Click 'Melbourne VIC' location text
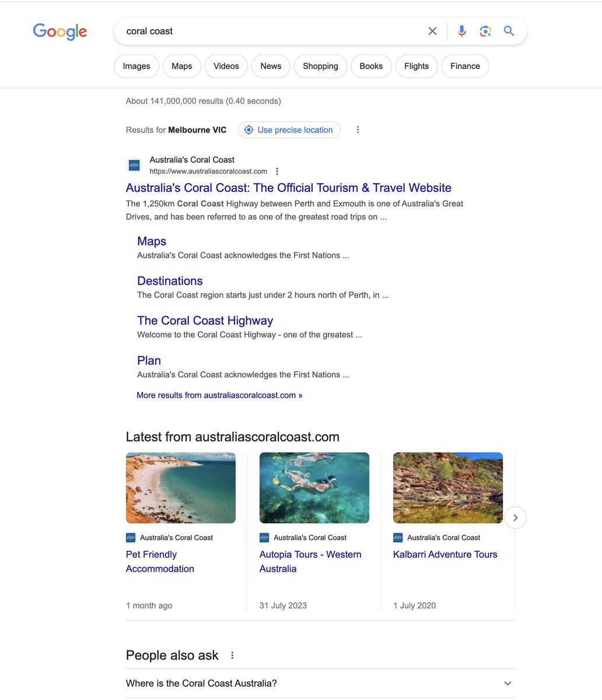Image resolution: width=602 pixels, height=700 pixels. [197, 130]
